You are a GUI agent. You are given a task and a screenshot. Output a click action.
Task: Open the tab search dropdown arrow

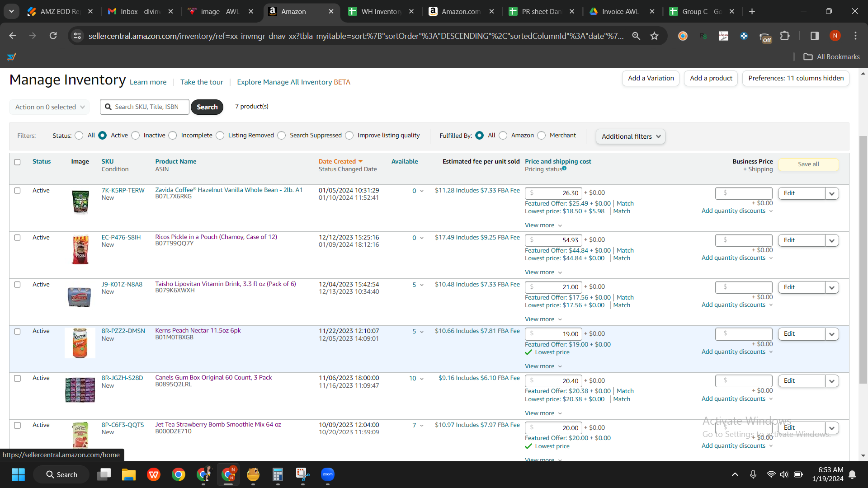tap(11, 11)
